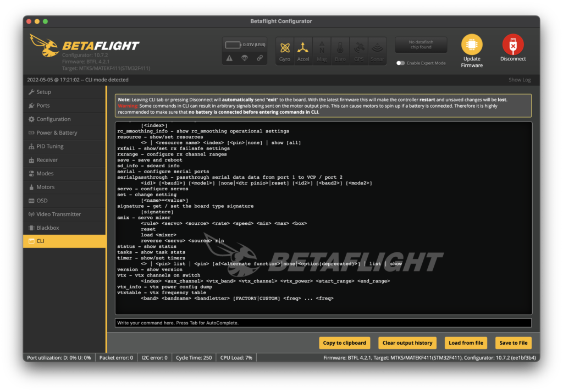Image resolution: width=563 pixels, height=392 pixels.
Task: Click the Setup wrench icon in sidebar
Action: coord(31,92)
